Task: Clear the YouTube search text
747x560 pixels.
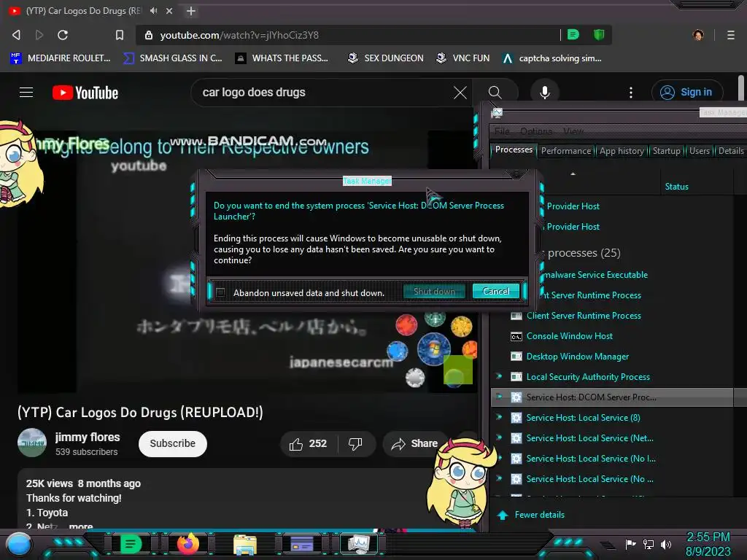Action: coord(460,93)
